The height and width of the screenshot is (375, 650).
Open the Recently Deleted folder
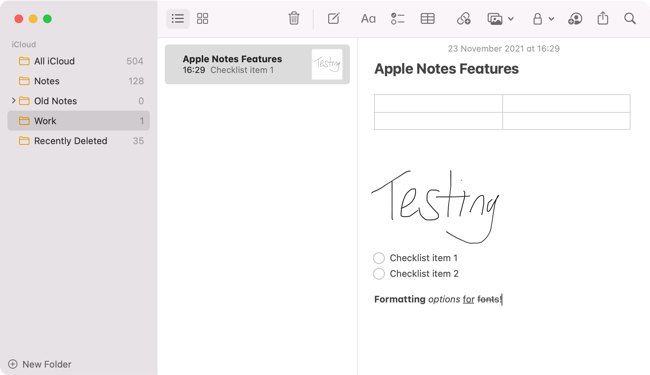click(x=78, y=141)
